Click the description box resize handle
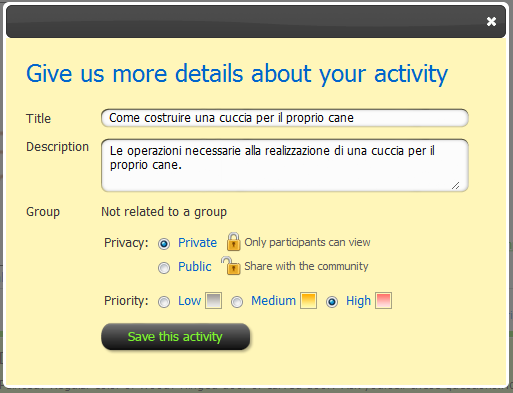Viewport: 513px width, 393px height. 455,186
